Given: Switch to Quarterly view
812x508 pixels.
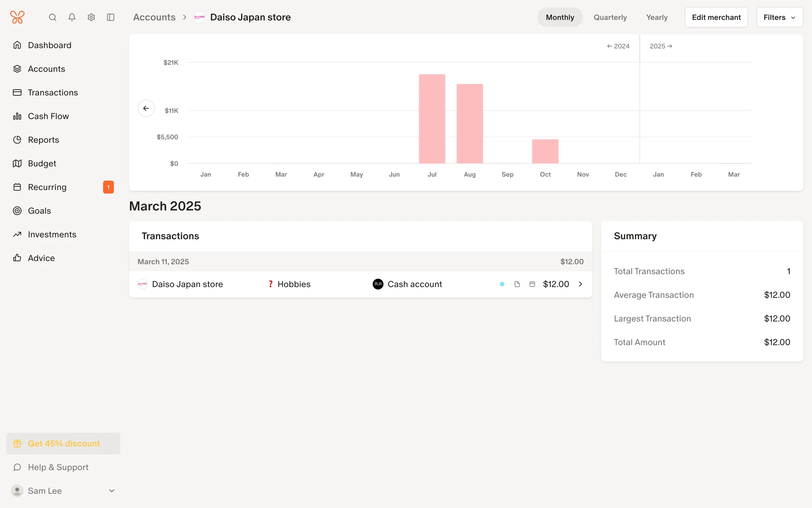Looking at the screenshot, I should point(610,17).
